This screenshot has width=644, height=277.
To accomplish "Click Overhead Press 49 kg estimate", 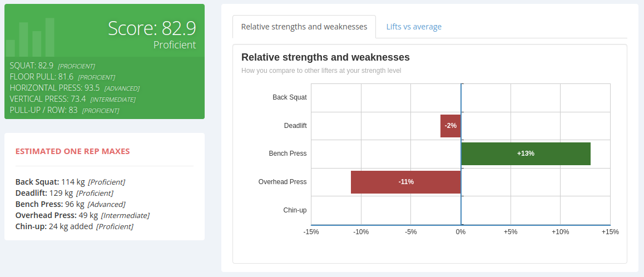I will (x=82, y=215).
